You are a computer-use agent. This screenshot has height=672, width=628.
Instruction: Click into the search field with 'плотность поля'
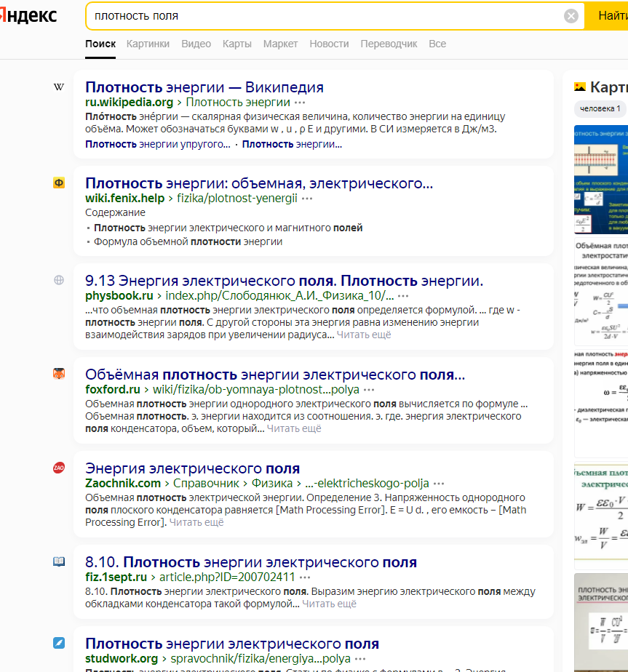click(326, 16)
